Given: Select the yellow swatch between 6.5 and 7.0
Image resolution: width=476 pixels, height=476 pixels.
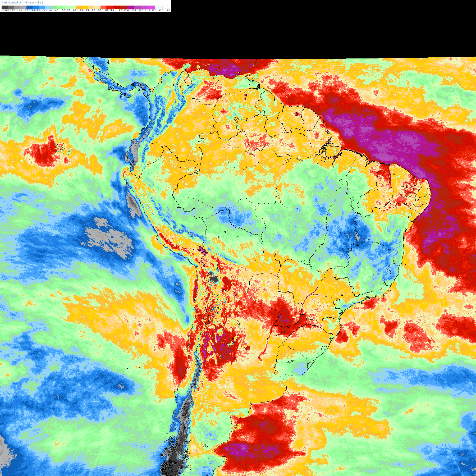Looking at the screenshot, I should point(85,7).
